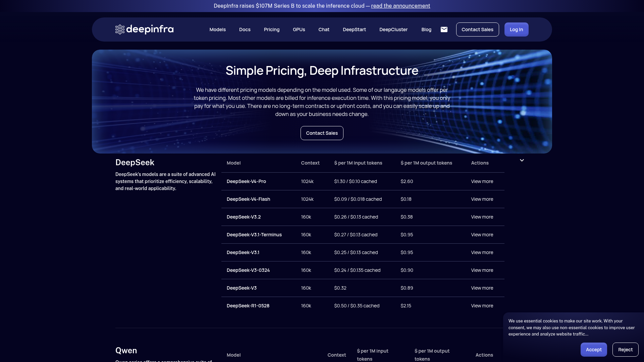Select the DeepSeek-V4-Pro model name
Image resolution: width=644 pixels, height=362 pixels.
pyautogui.click(x=246, y=181)
